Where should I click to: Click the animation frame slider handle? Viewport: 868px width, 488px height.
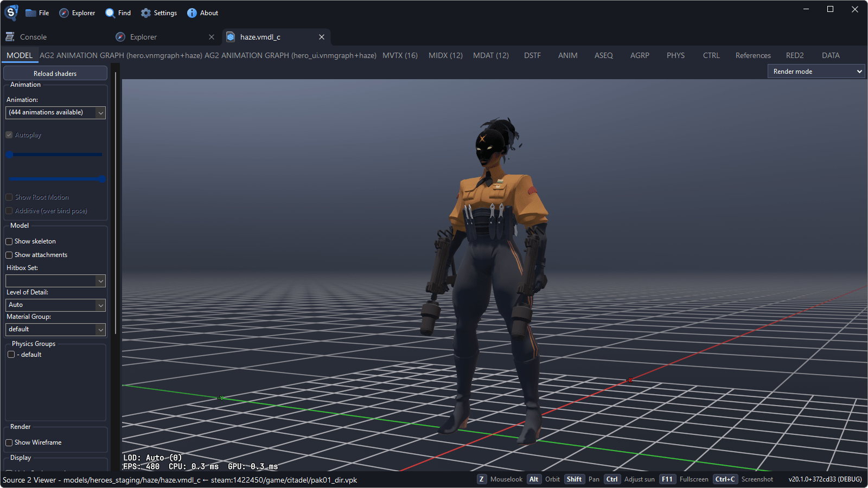9,155
